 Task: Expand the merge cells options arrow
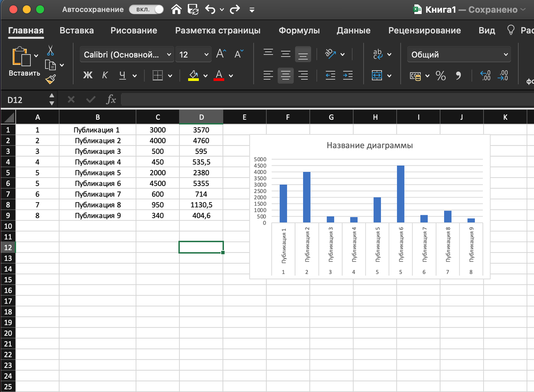(389, 76)
